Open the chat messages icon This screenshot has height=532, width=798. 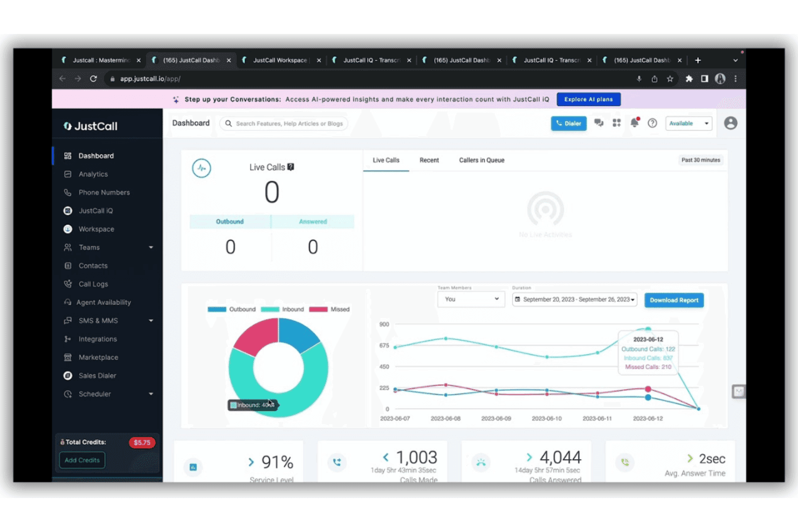(598, 123)
